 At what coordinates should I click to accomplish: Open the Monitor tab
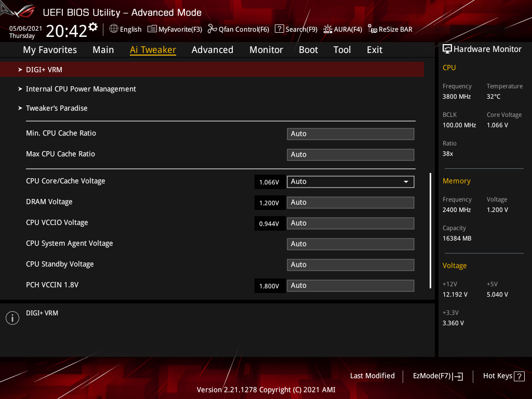pyautogui.click(x=267, y=50)
